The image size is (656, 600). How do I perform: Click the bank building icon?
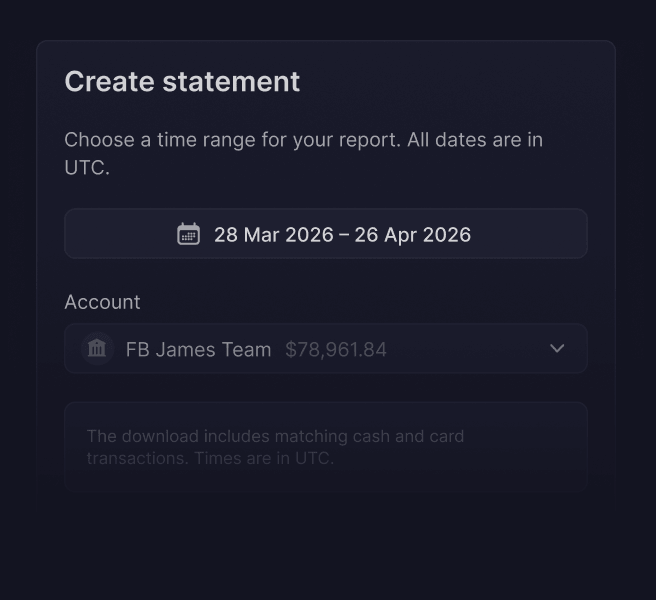tap(97, 349)
